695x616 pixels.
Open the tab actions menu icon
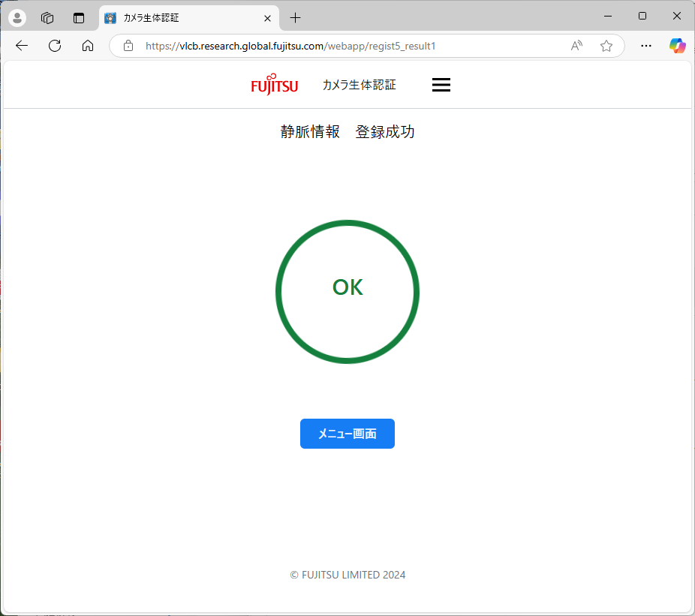[79, 18]
